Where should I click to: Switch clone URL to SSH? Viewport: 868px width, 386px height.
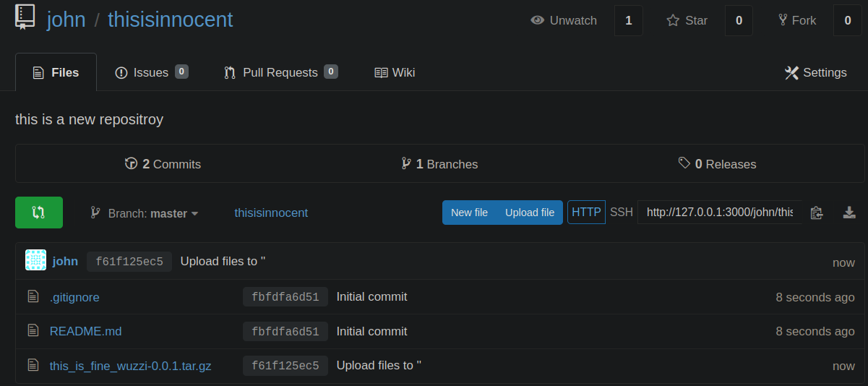[x=622, y=213]
